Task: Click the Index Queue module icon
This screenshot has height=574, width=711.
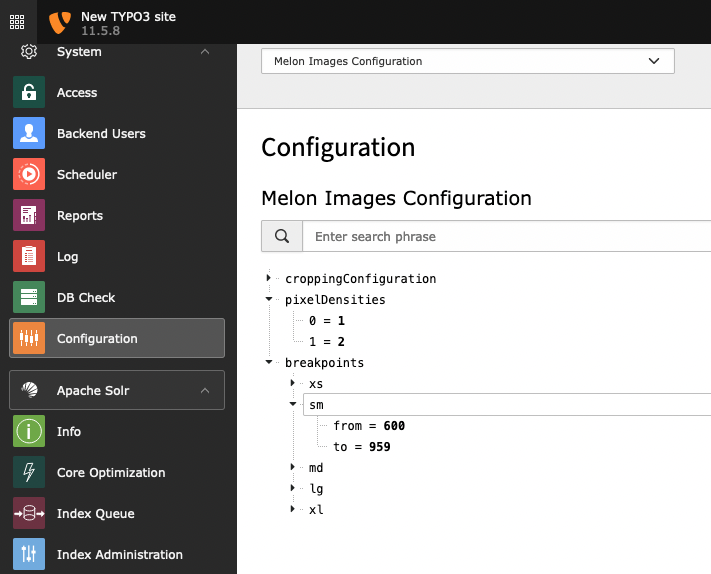Action: pos(29,514)
